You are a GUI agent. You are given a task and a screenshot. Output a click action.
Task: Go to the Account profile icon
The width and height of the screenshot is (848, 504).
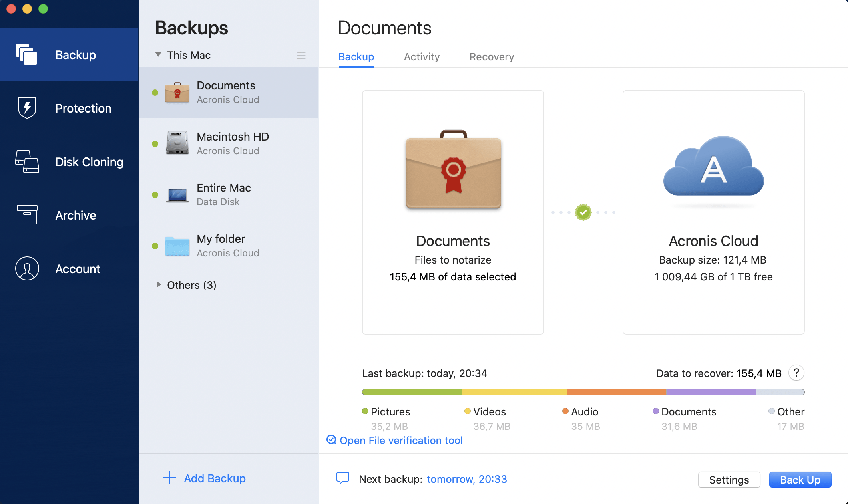(x=27, y=269)
